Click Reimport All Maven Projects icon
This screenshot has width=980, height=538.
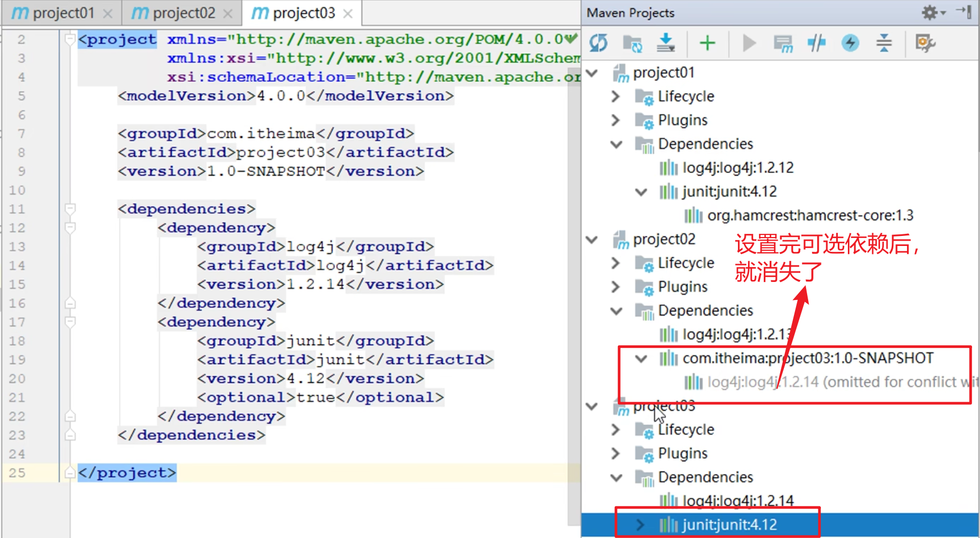tap(598, 43)
